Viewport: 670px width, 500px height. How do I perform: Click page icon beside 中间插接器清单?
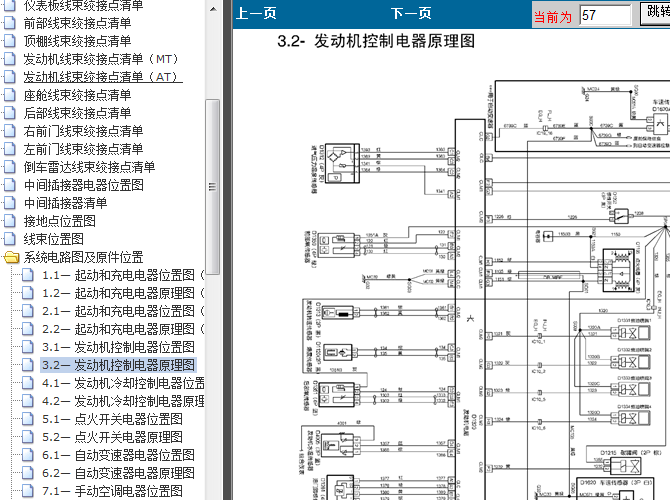coord(9,203)
